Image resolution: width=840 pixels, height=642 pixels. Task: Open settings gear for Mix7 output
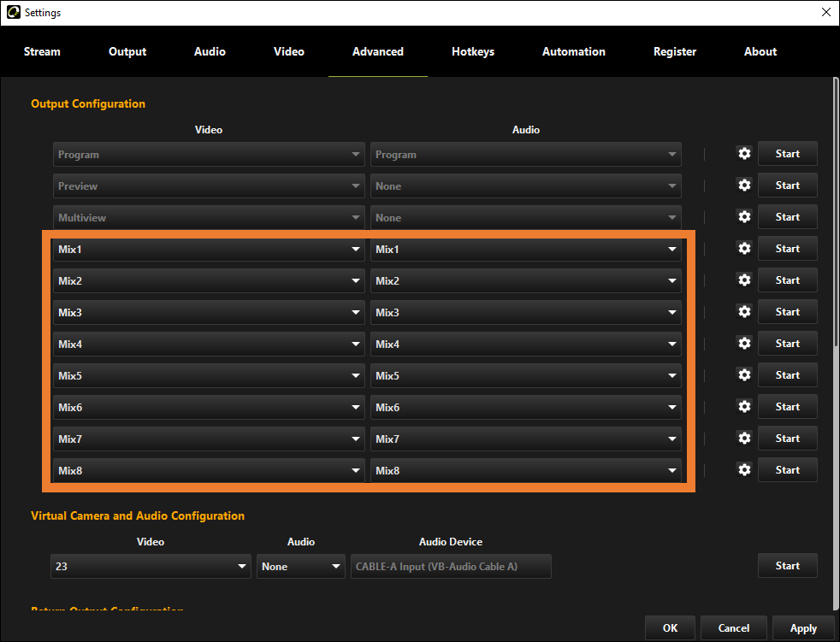tap(743, 438)
